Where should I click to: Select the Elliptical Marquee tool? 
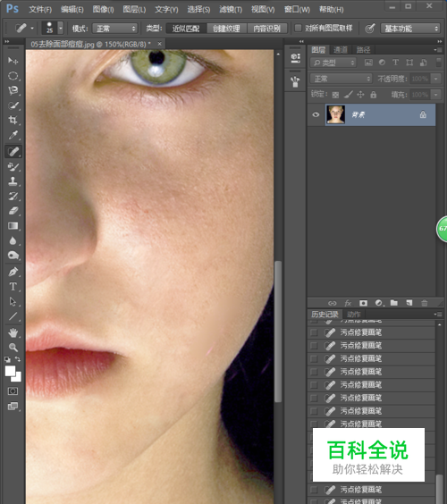tap(13, 76)
